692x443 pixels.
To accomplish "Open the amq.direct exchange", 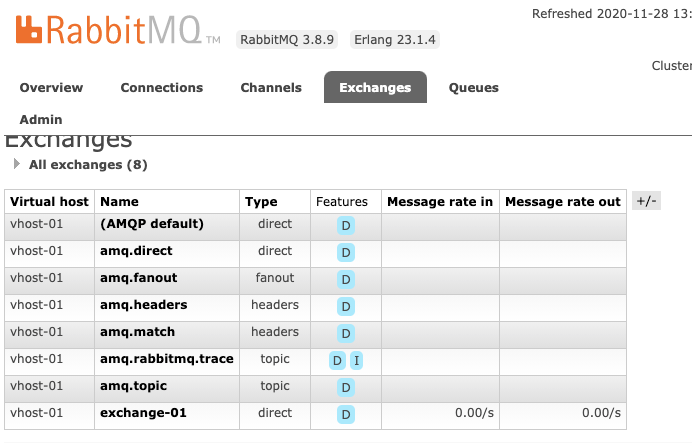I will [x=136, y=251].
